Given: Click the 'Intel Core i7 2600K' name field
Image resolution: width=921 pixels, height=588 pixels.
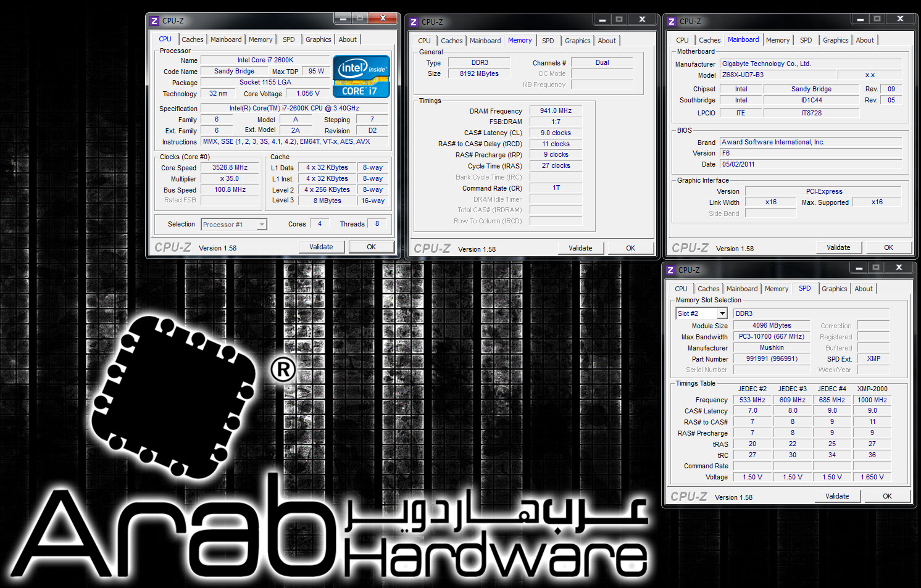Looking at the screenshot, I should click(x=265, y=60).
